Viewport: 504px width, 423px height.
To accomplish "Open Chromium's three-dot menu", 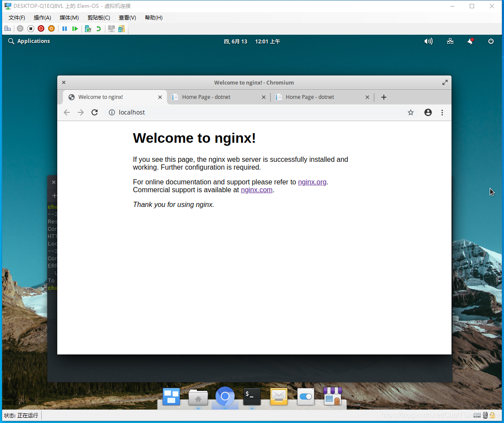I will pyautogui.click(x=442, y=112).
